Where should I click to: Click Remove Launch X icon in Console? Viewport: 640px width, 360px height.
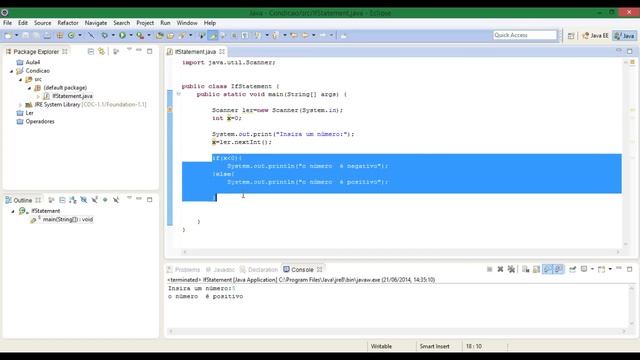point(500,269)
